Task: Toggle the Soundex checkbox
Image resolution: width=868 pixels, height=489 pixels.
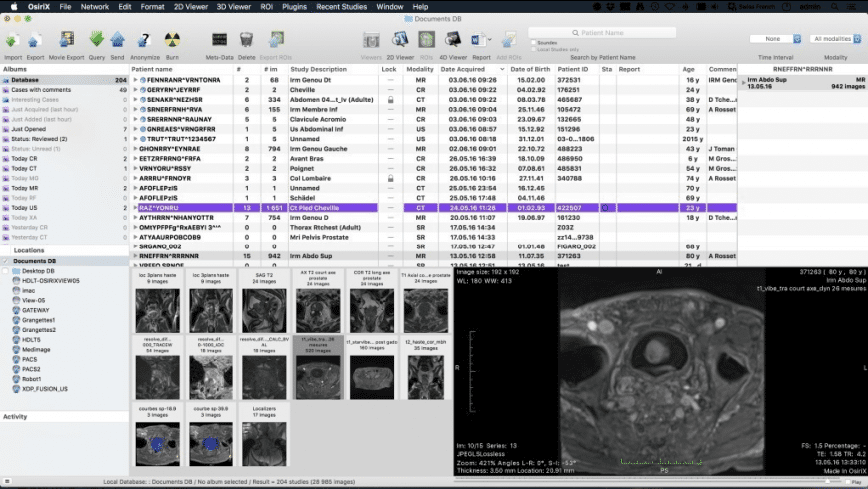Action: [533, 42]
